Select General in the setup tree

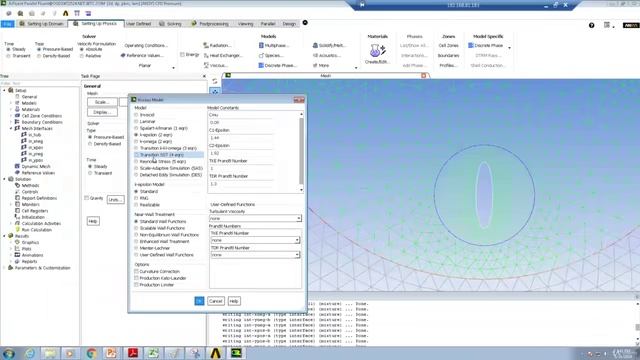29,97
